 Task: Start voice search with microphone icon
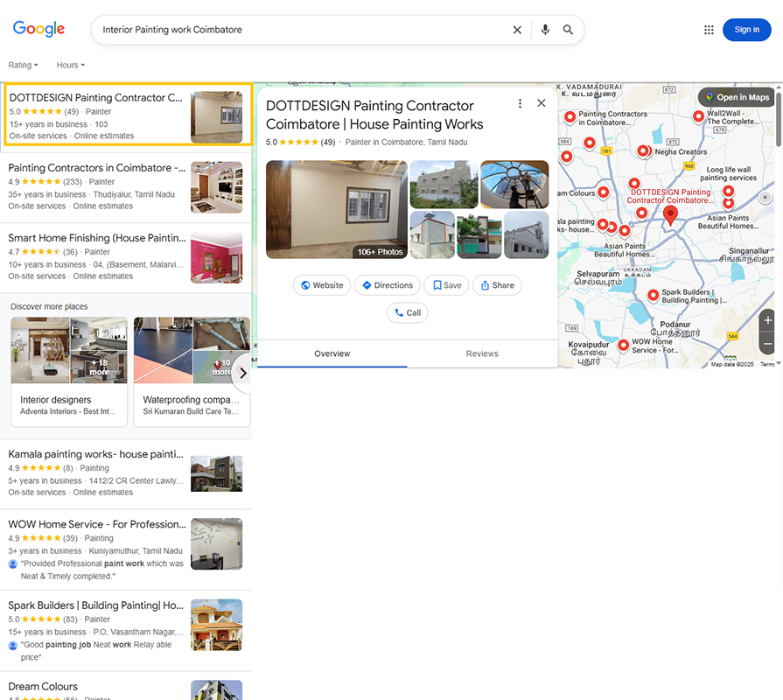tap(545, 30)
